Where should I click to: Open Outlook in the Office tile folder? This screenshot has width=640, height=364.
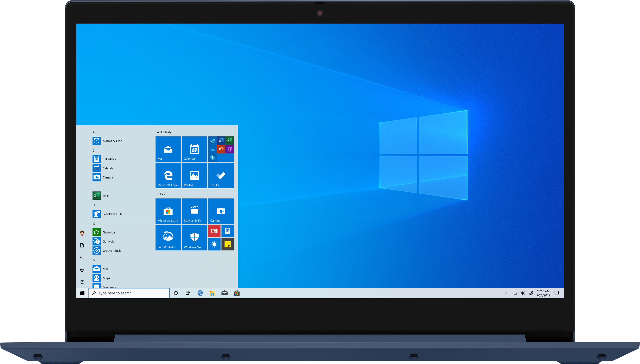(213, 141)
